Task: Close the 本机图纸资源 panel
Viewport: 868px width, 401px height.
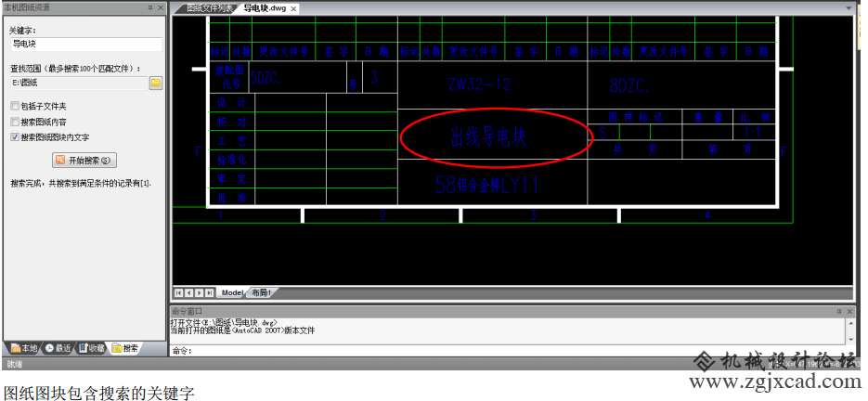Action: [160, 7]
